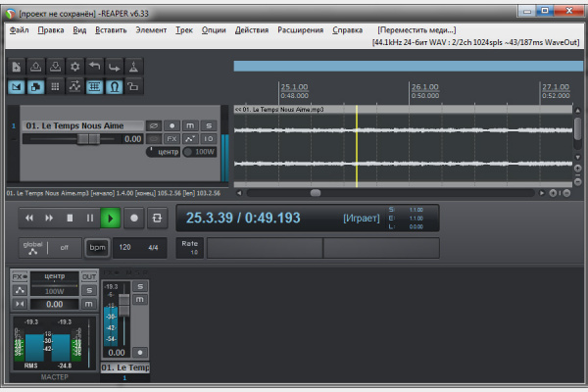Go to project end button
The image size is (588, 392).
49,218
